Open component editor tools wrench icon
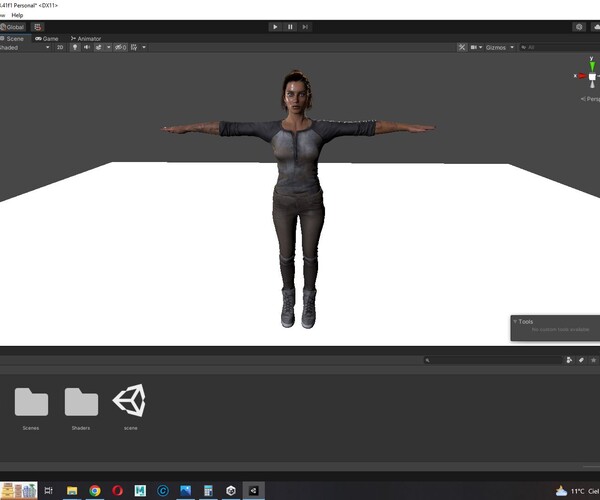This screenshot has width=600, height=500. [x=462, y=47]
